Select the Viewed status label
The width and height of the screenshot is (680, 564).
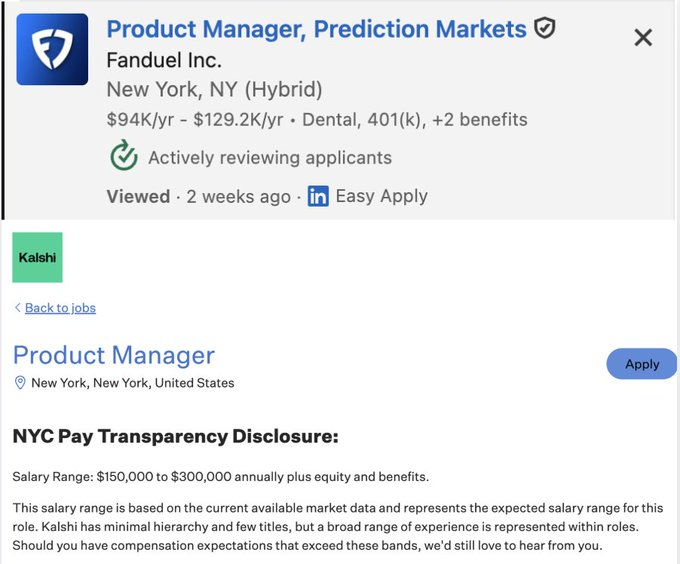[x=138, y=197]
